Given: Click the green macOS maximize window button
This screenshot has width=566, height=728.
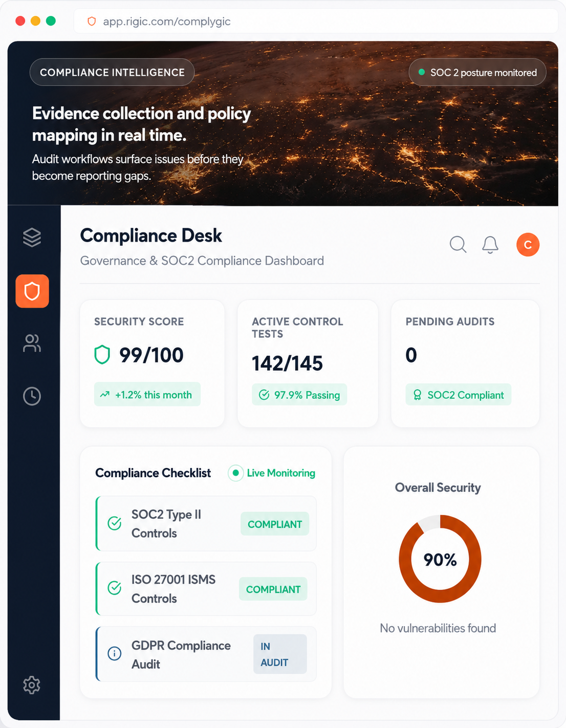Looking at the screenshot, I should click(x=51, y=21).
